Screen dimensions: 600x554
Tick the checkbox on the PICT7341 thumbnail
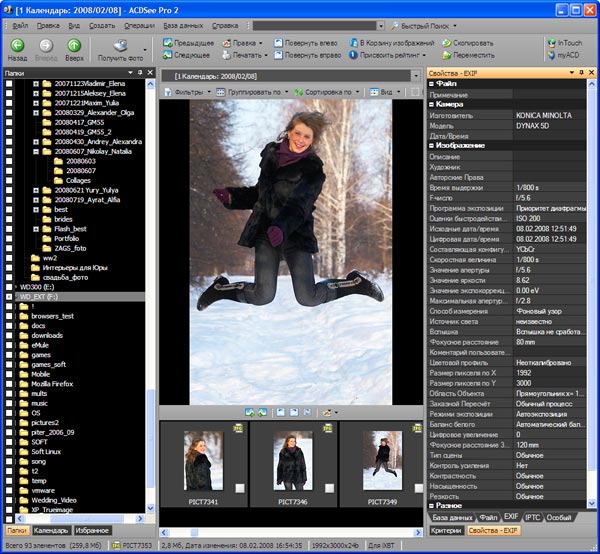click(241, 488)
